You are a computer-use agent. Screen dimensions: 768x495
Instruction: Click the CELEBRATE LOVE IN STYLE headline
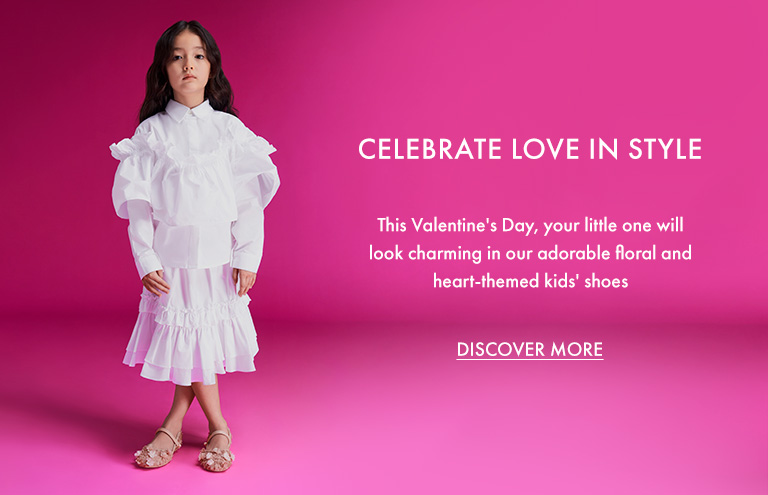[530, 149]
